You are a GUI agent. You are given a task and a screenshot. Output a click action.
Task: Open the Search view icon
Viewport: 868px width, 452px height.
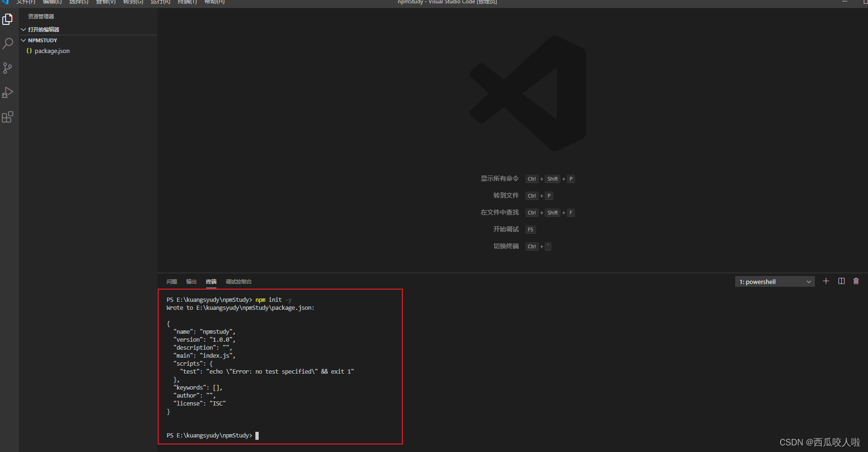click(x=8, y=44)
